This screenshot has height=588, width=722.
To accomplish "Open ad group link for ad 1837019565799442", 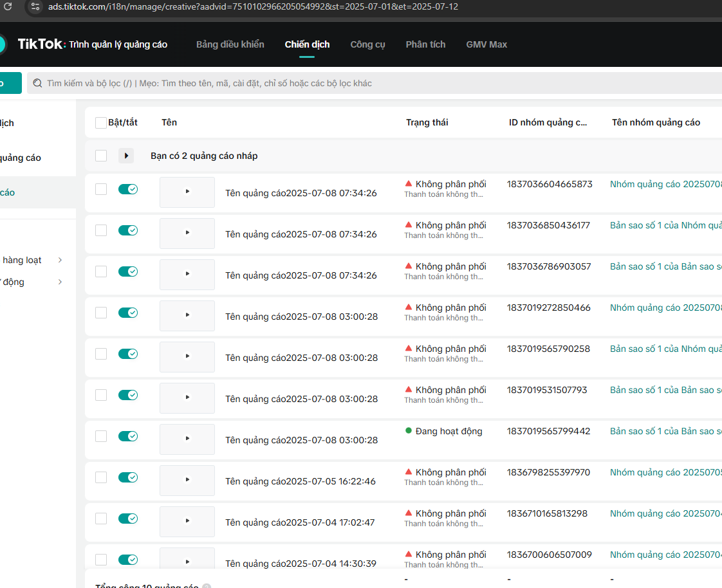I will coord(665,431).
